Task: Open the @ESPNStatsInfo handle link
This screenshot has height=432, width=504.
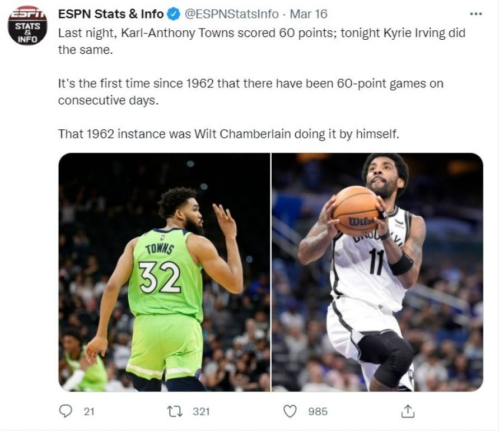Action: click(x=231, y=14)
